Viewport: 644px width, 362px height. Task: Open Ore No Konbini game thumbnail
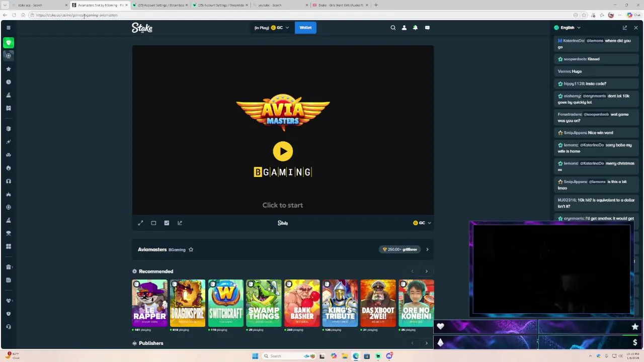pyautogui.click(x=416, y=303)
